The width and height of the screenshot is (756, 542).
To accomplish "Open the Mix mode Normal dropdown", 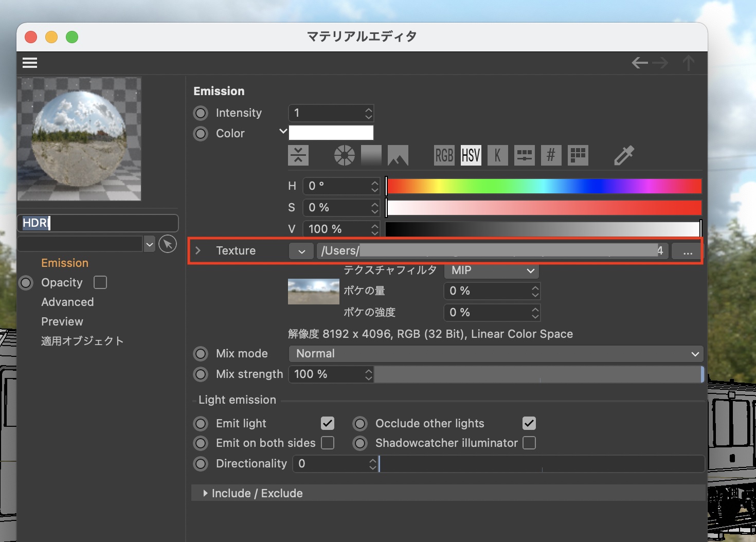I will [495, 354].
